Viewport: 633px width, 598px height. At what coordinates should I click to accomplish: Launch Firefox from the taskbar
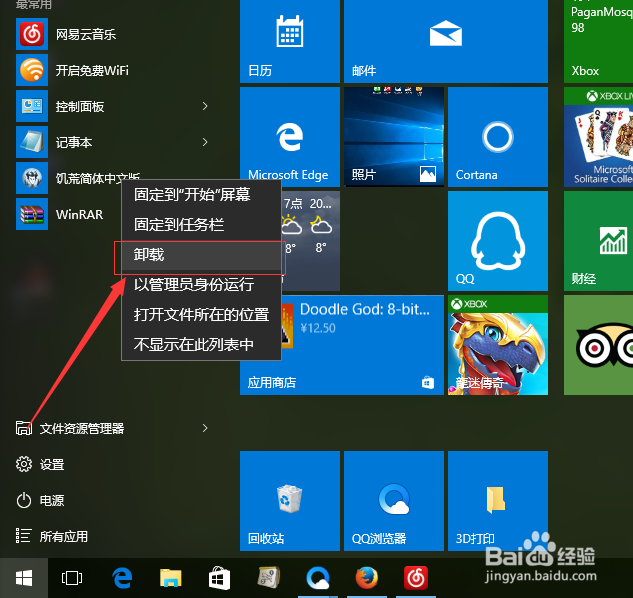(x=367, y=578)
